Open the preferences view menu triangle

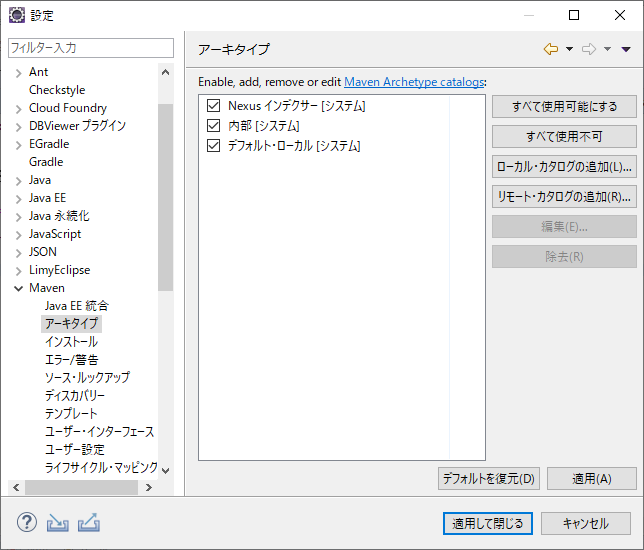point(626,49)
